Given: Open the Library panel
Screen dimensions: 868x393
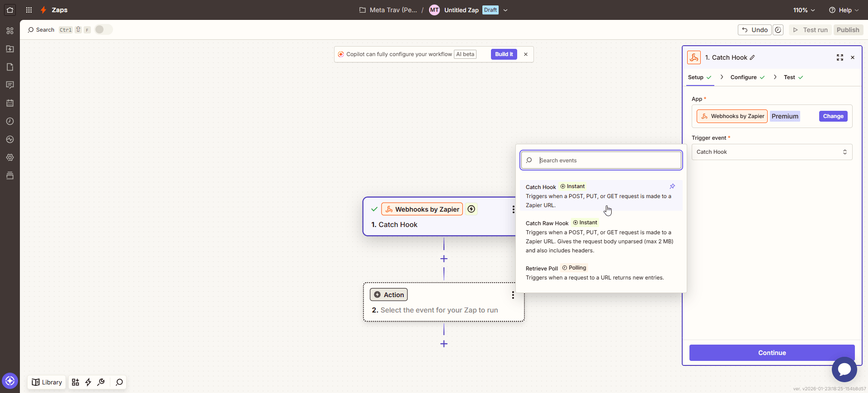Looking at the screenshot, I should pyautogui.click(x=47, y=382).
